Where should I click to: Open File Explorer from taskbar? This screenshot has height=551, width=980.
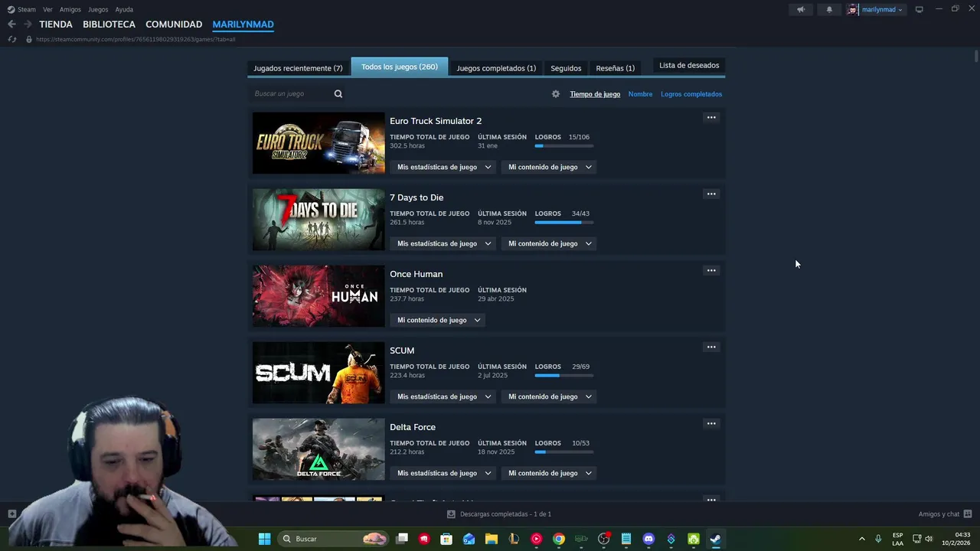[x=492, y=539]
